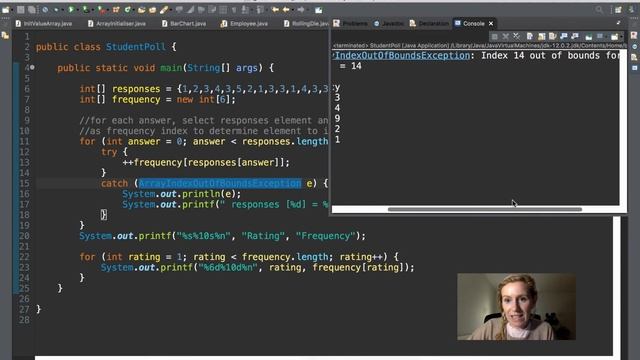Switch to the RollingDie.java editor tab
Viewport: 640px width, 360px height.
point(306,24)
